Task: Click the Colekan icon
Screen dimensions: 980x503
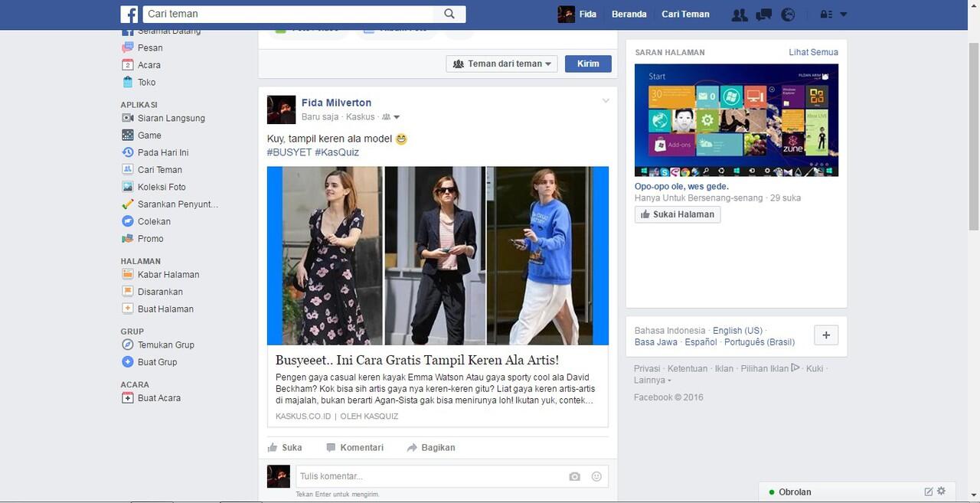Action: point(128,221)
